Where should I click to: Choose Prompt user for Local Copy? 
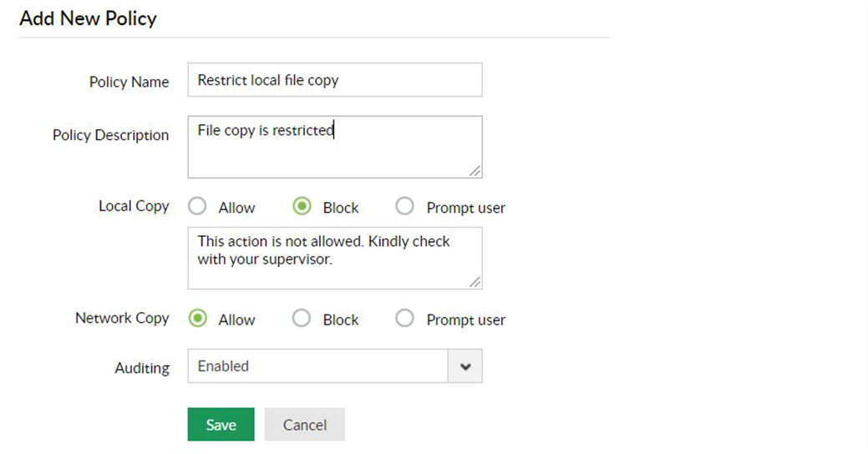404,206
